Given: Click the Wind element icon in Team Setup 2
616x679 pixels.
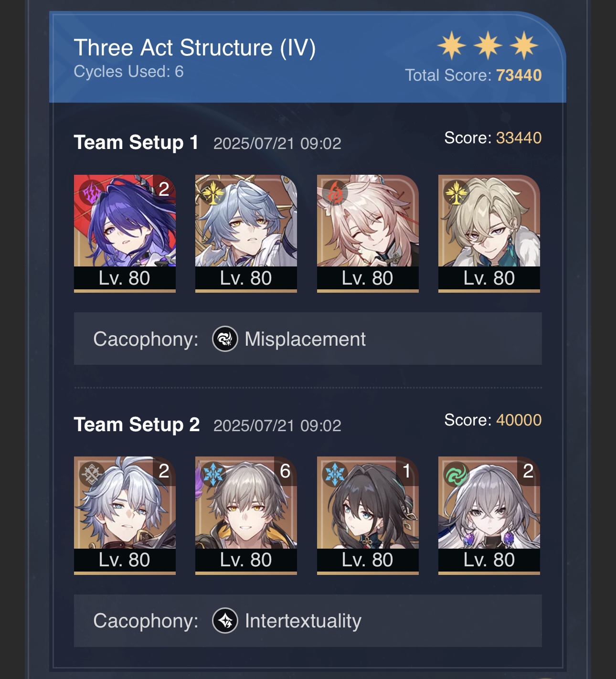Looking at the screenshot, I should tap(456, 475).
